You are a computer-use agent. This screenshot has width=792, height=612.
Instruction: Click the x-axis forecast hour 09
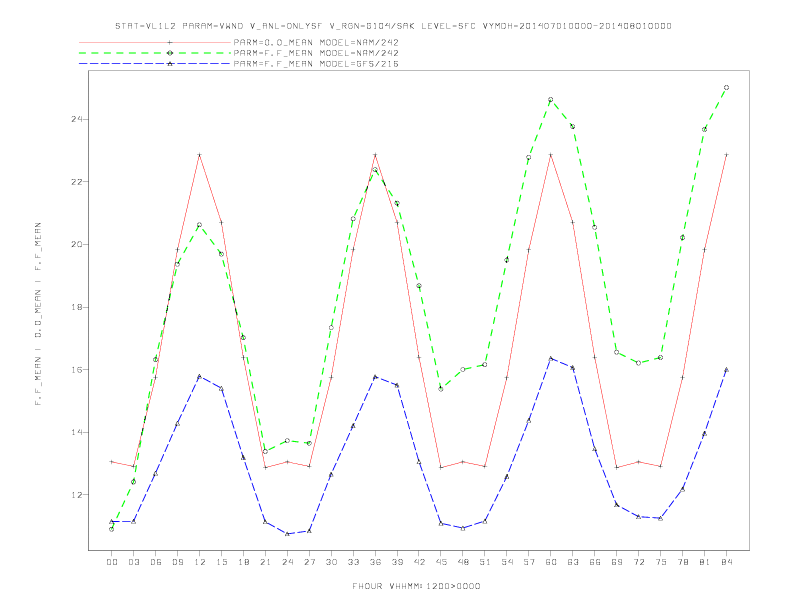(x=177, y=562)
